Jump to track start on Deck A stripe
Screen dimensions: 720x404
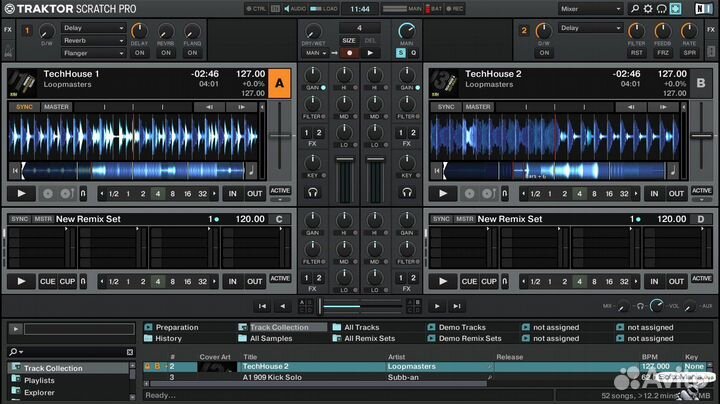coord(15,171)
